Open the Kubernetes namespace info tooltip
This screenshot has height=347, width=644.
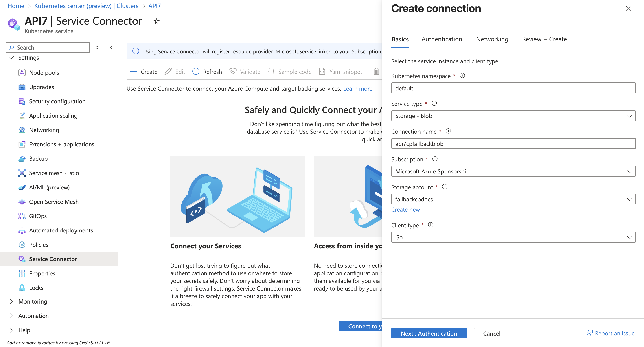(x=462, y=76)
